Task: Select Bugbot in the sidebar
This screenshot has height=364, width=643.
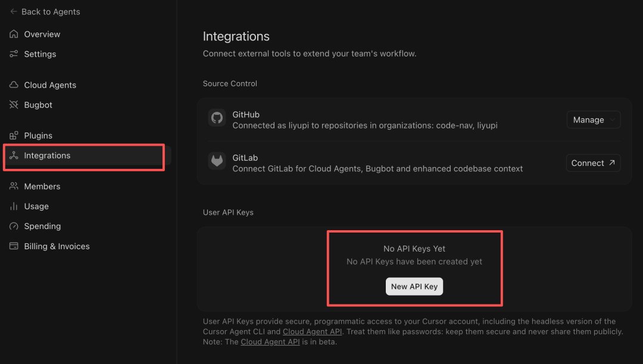Action: click(x=38, y=105)
